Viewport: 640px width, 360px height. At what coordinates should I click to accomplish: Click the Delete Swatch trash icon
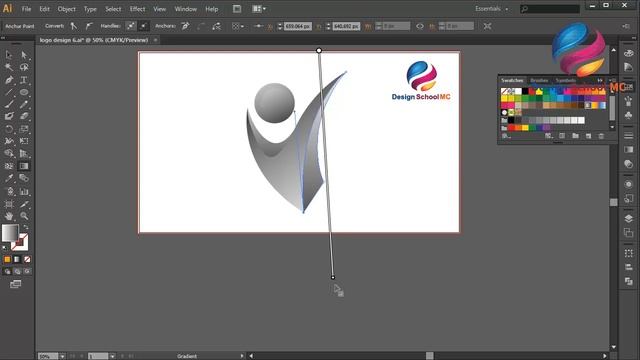601,136
